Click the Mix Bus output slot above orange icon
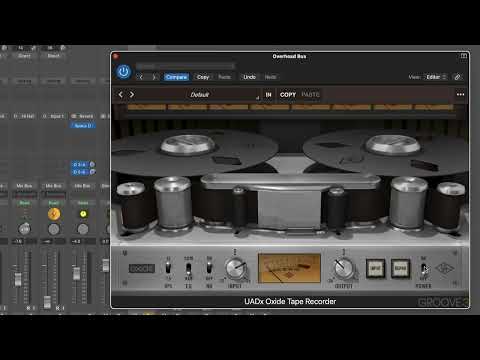480x360 pixels. [53, 186]
